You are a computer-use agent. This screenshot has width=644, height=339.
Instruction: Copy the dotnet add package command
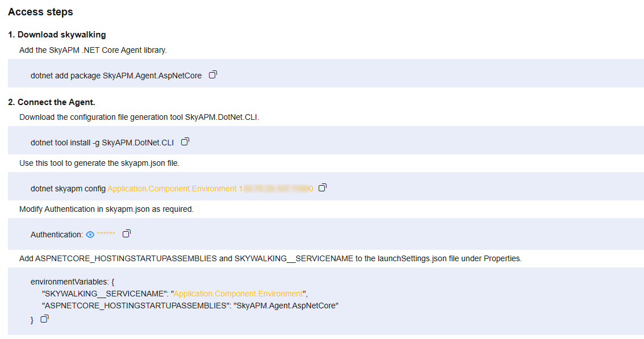(x=213, y=75)
